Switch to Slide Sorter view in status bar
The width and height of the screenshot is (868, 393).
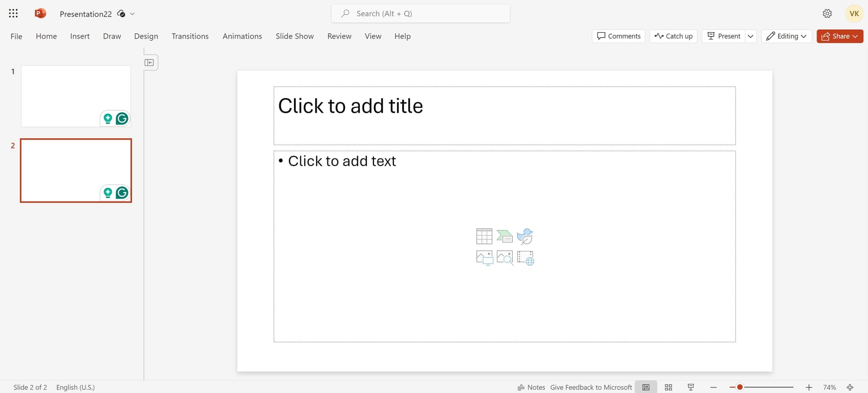point(668,387)
